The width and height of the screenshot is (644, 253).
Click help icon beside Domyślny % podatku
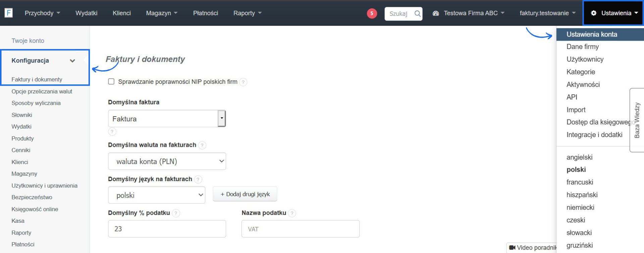pos(176,213)
